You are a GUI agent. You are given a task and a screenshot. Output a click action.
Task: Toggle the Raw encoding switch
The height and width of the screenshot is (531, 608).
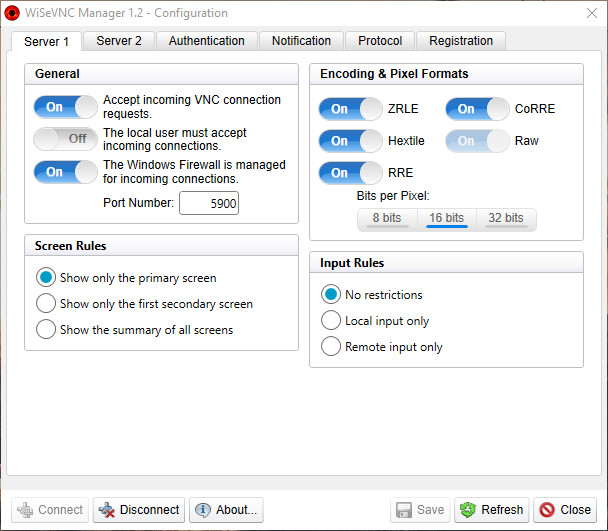[477, 141]
